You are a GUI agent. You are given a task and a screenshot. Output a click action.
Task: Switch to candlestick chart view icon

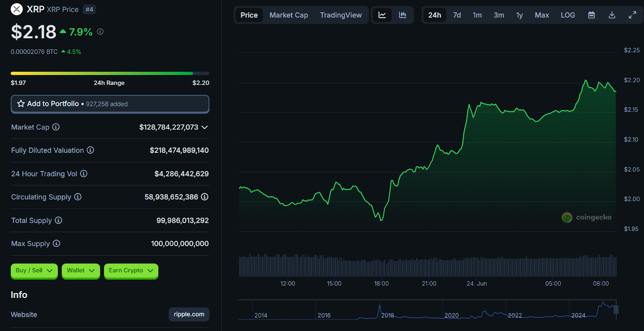tap(402, 15)
